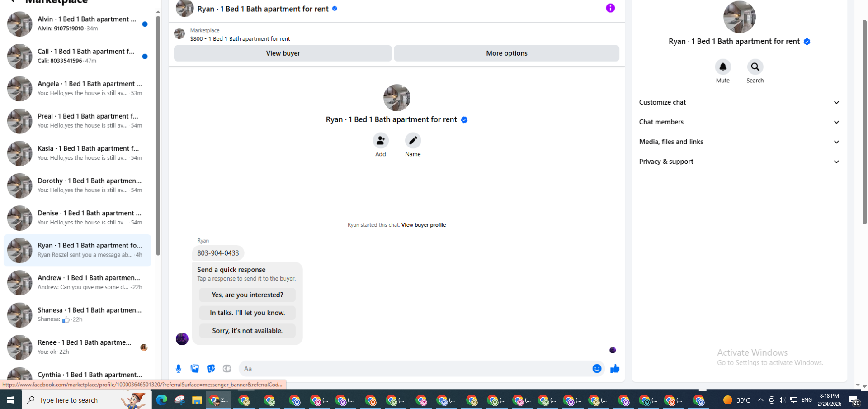
Task: Expand the Customize chat section
Action: pos(739,102)
